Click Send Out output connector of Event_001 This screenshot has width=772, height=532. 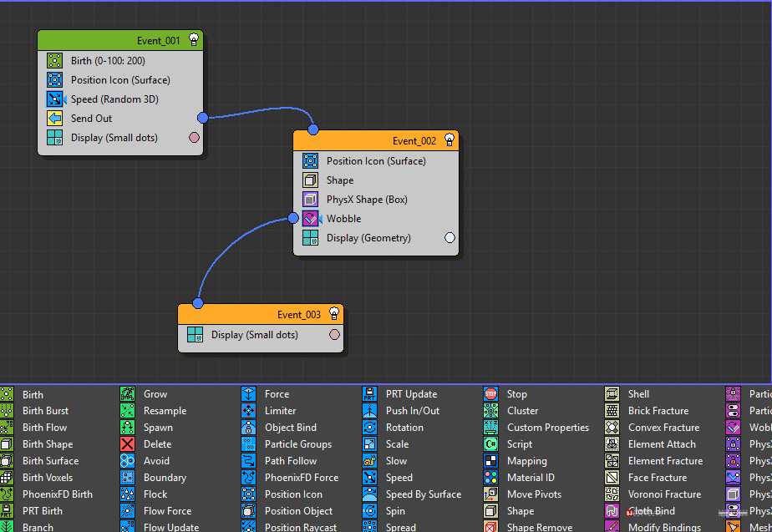point(202,118)
